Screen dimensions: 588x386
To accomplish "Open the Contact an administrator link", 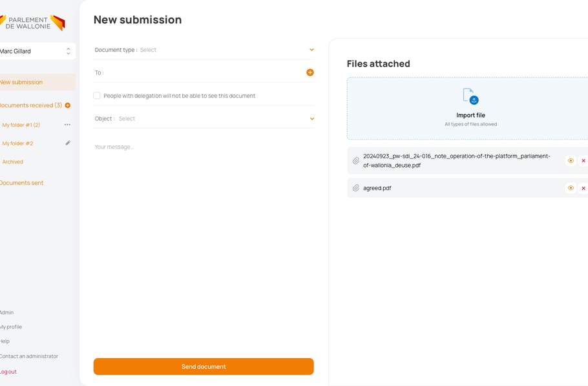I will (29, 356).
